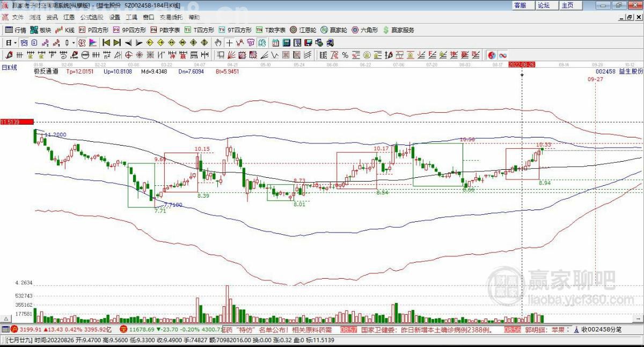Image resolution: width=644 pixels, height=347 pixels.
Task: Restore the inner chart window
Action: coord(630,18)
